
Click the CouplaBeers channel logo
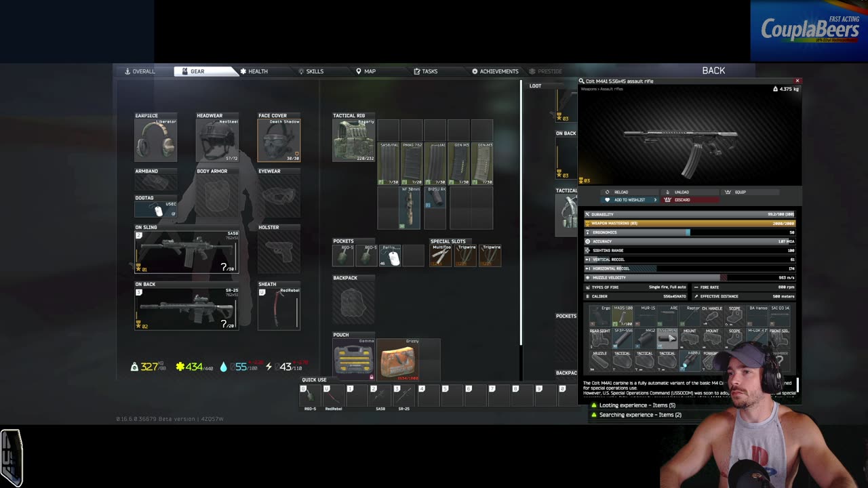[808, 31]
